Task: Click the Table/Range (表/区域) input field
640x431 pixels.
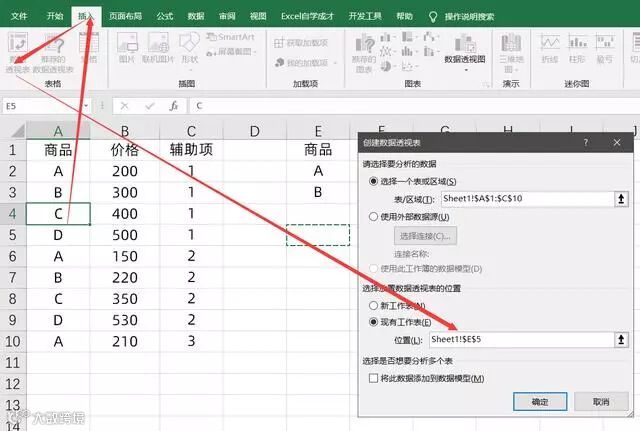Action: click(x=528, y=199)
